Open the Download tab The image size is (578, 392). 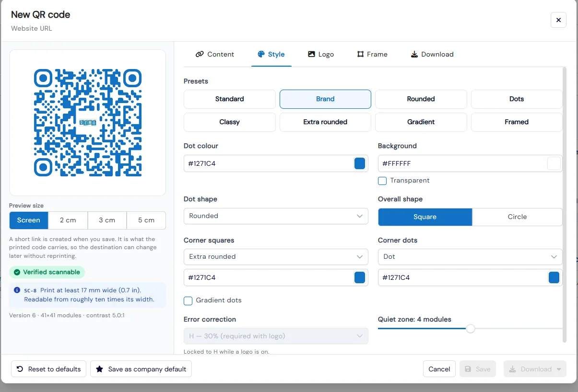(x=432, y=54)
